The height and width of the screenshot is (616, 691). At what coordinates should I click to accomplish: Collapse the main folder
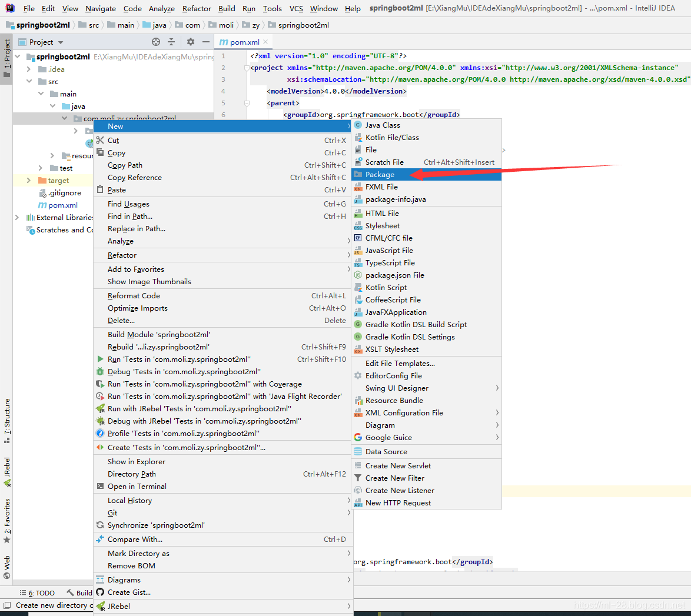click(x=41, y=94)
